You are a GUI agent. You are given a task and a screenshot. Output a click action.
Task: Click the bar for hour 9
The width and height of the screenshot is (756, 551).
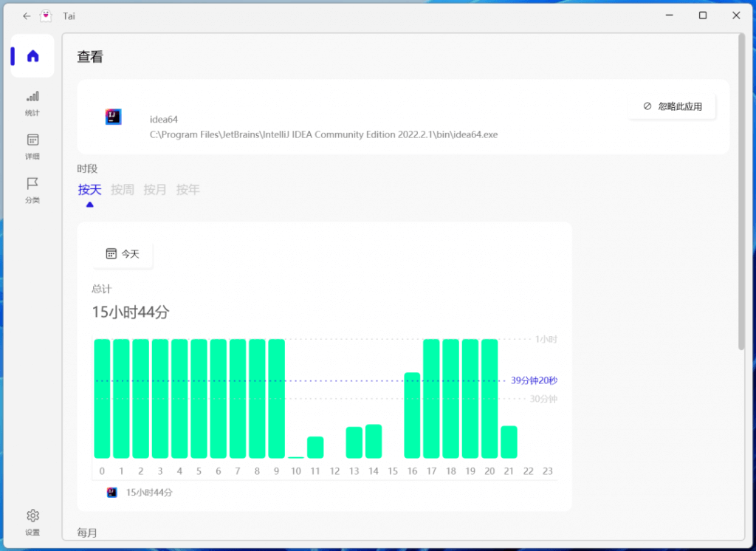pyautogui.click(x=276, y=399)
